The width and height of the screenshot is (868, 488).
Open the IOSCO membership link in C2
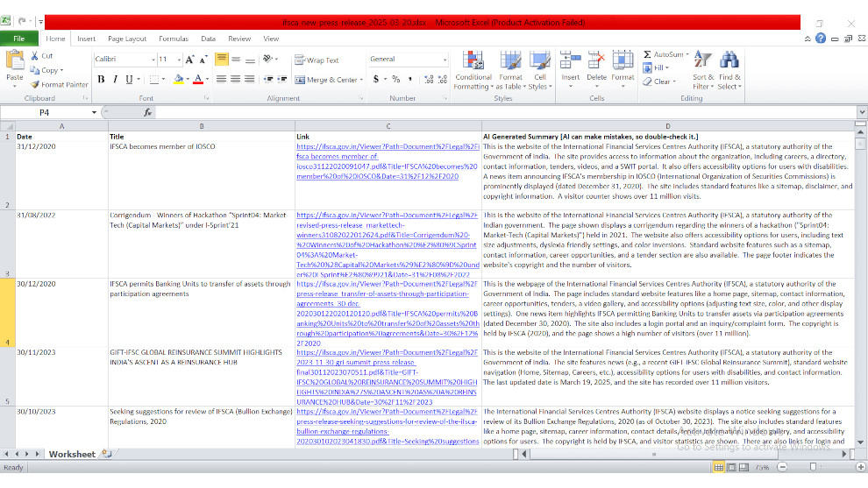coord(388,161)
